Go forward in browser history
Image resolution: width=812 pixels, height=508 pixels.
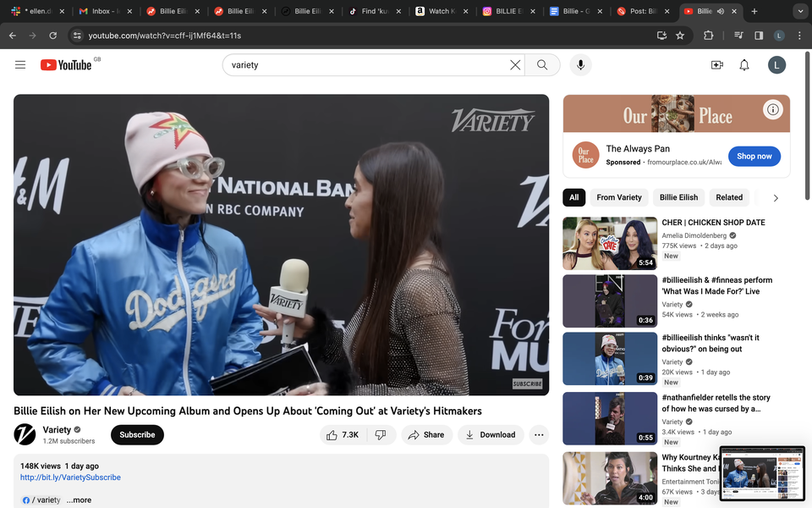(x=33, y=36)
